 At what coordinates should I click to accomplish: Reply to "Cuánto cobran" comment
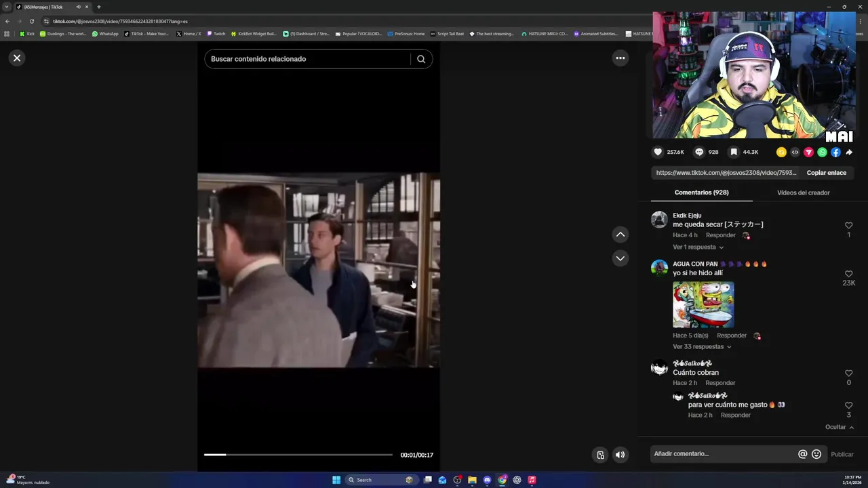tap(720, 383)
